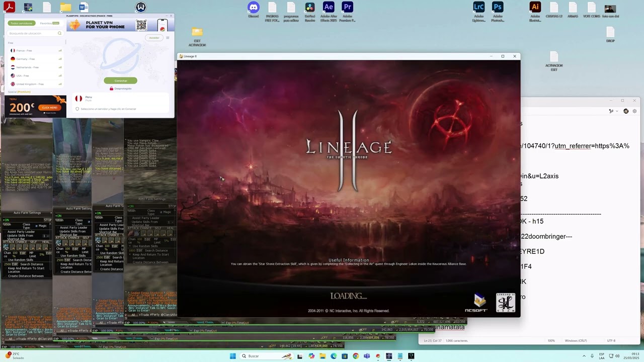Click search magnifier icon in Planet VPN

[59, 33]
